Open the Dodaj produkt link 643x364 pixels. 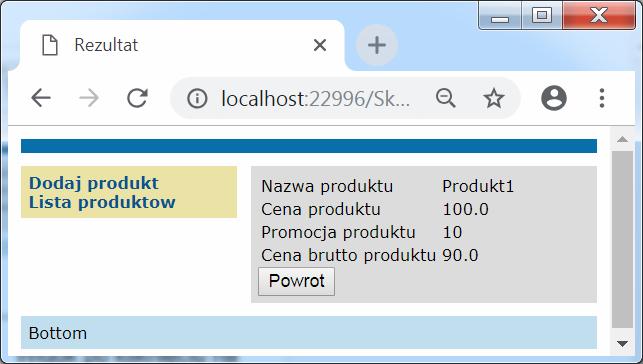pyautogui.click(x=93, y=183)
